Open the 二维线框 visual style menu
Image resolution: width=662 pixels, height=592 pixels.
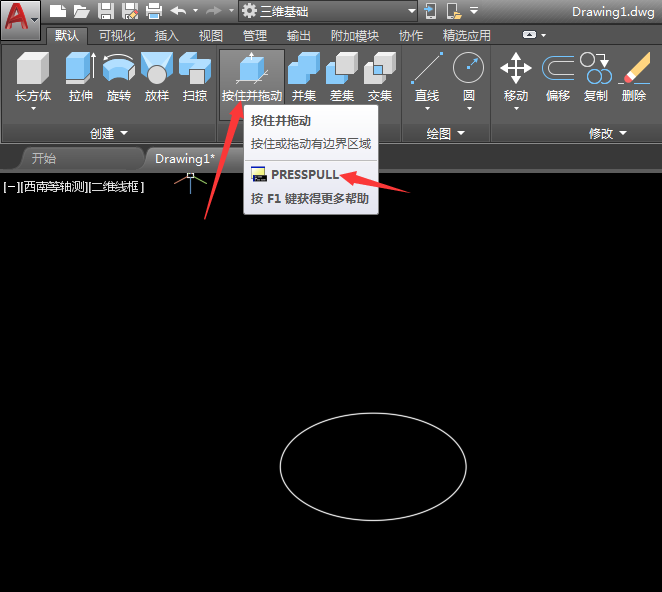pyautogui.click(x=117, y=187)
